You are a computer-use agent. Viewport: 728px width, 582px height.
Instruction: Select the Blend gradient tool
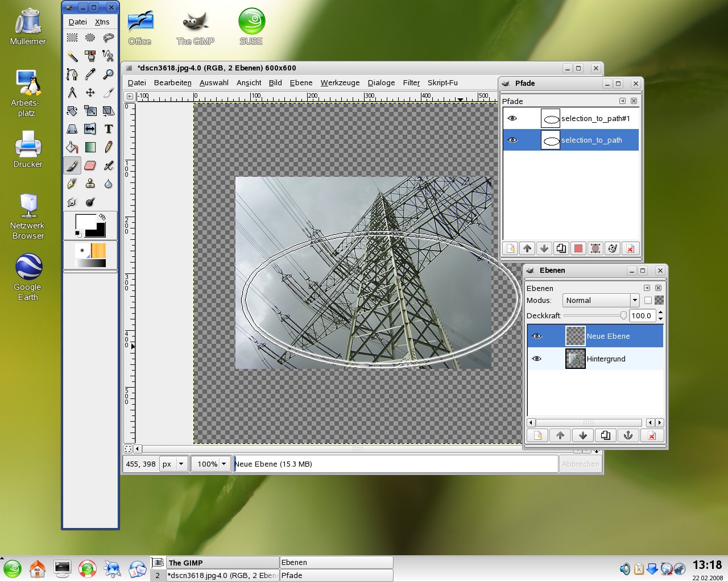pos(90,147)
